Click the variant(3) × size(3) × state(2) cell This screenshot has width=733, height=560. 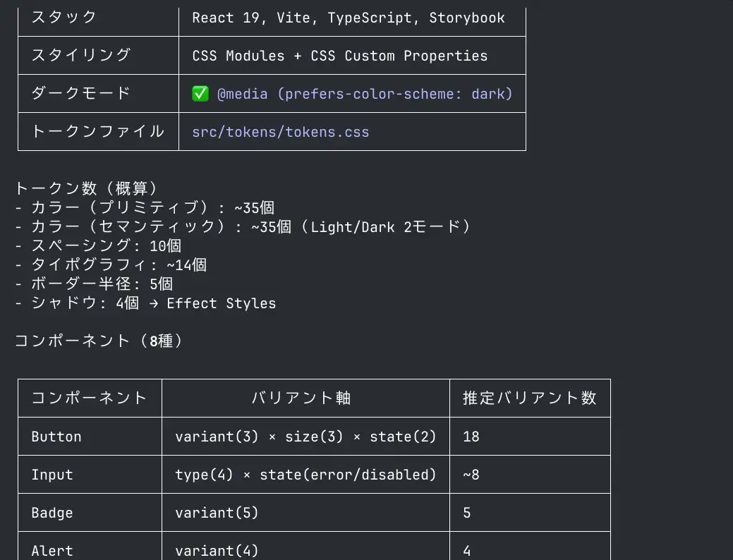coord(305,436)
